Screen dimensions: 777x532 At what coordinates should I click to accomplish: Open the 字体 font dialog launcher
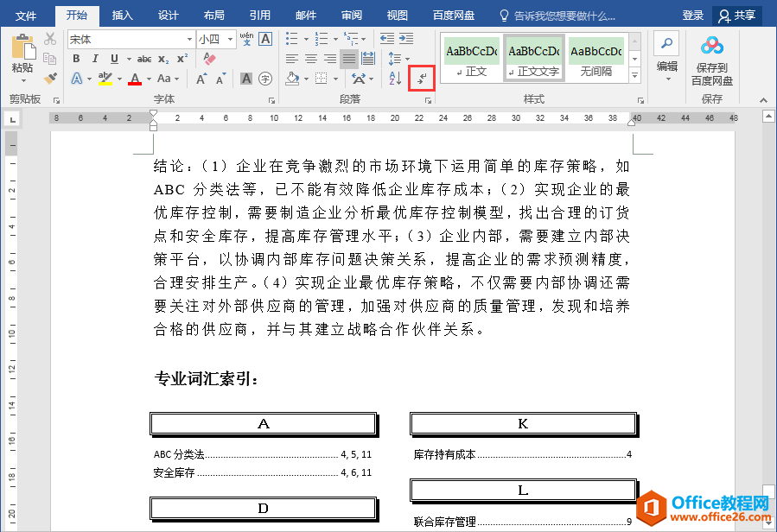click(271, 100)
